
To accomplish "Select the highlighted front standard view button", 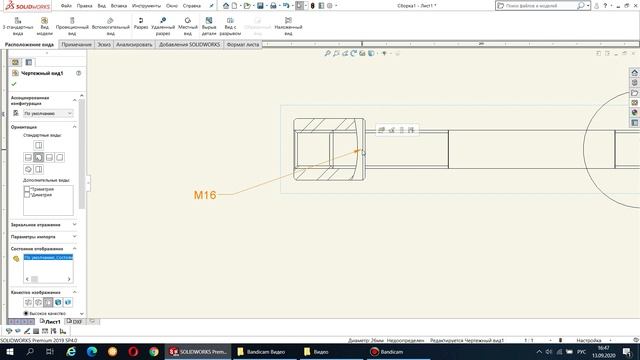I will click(38, 157).
